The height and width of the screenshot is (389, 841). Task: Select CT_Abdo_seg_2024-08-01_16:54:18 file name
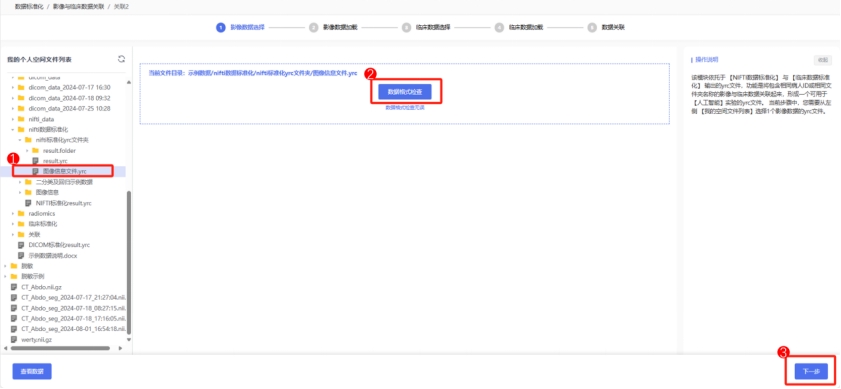[73, 329]
